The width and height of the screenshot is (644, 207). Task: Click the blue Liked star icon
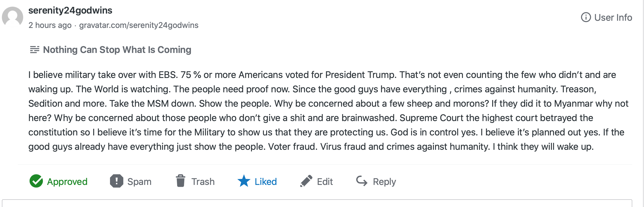244,181
